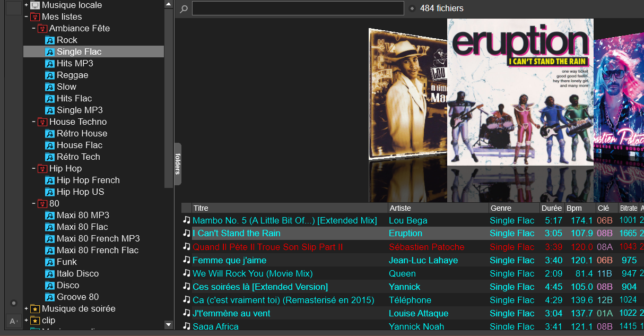Viewport: 644px width, 336px height.
Task: Click the Italo Disco filter folder icon
Action: pos(50,273)
